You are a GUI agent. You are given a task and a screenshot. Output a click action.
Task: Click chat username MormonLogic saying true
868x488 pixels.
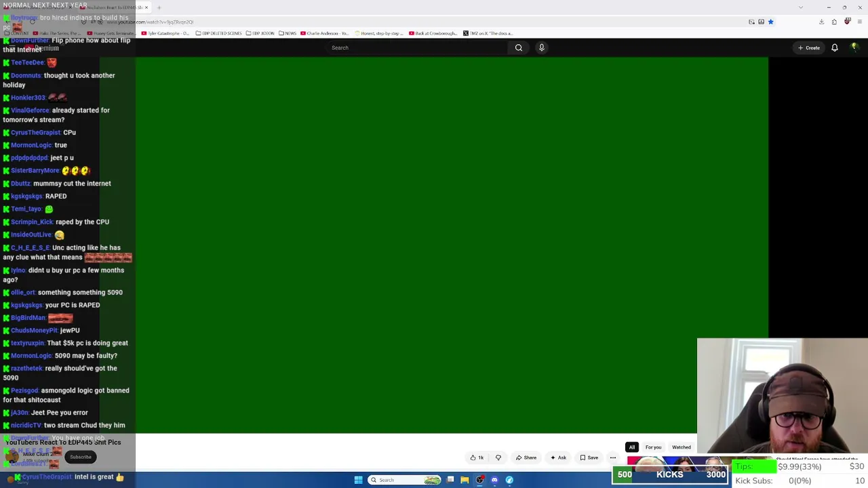click(x=31, y=145)
